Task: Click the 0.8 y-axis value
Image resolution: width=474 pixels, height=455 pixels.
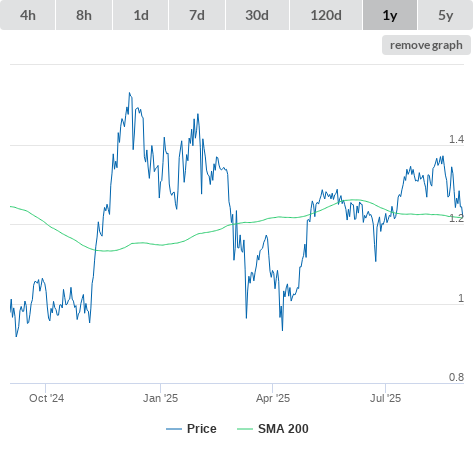Action: (456, 377)
